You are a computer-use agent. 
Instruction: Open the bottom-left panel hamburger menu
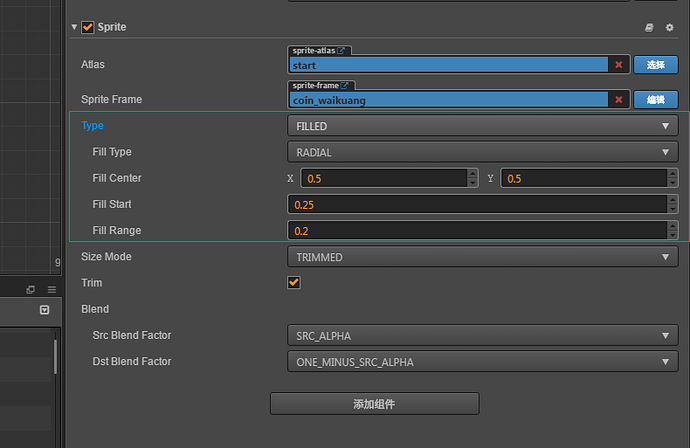pyautogui.click(x=52, y=289)
